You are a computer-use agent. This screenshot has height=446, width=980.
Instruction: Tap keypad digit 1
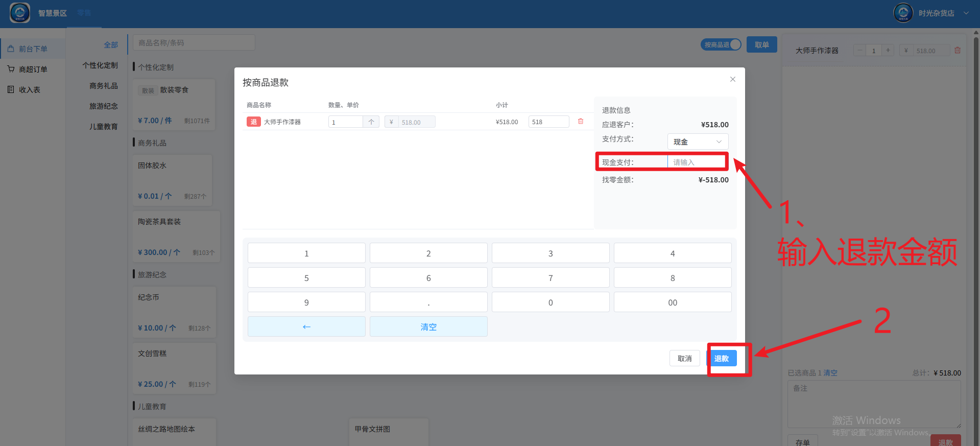pyautogui.click(x=306, y=253)
